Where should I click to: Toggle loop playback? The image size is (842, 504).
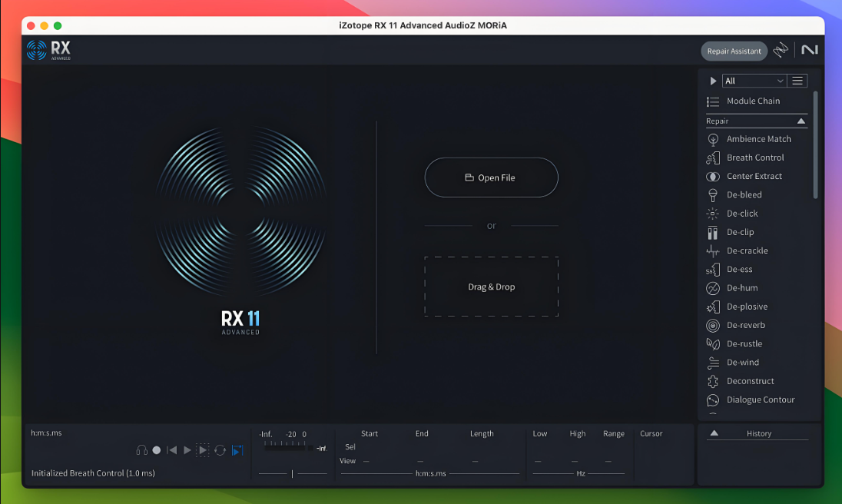[x=220, y=450]
